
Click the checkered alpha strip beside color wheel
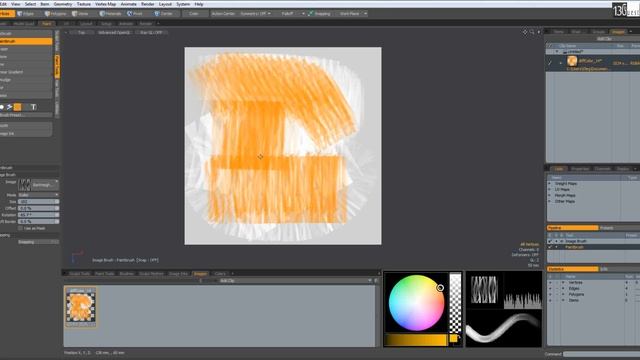pyautogui.click(x=455, y=303)
